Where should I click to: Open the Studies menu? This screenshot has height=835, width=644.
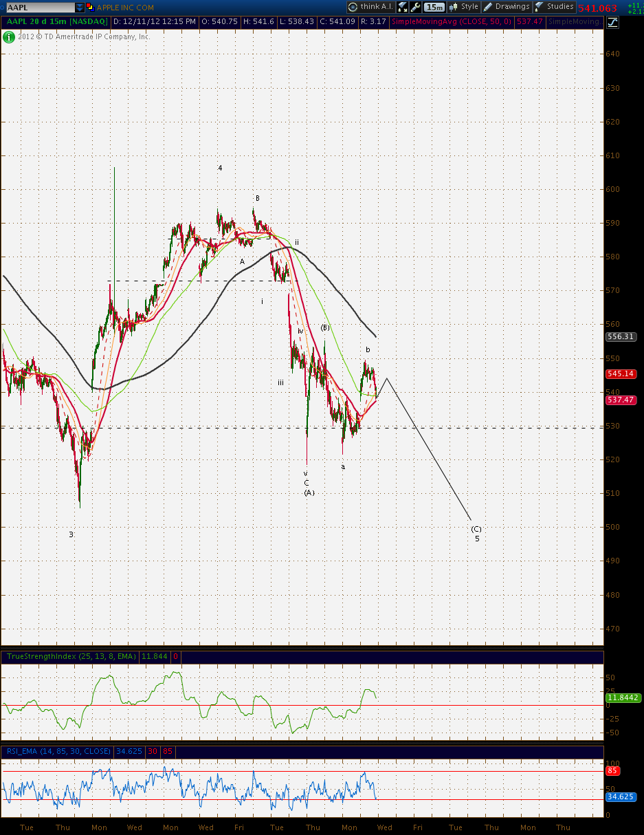(x=555, y=7)
